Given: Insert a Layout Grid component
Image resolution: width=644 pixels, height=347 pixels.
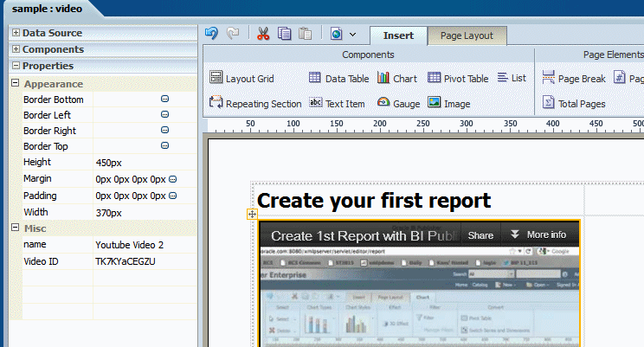Looking at the screenshot, I should coord(241,78).
